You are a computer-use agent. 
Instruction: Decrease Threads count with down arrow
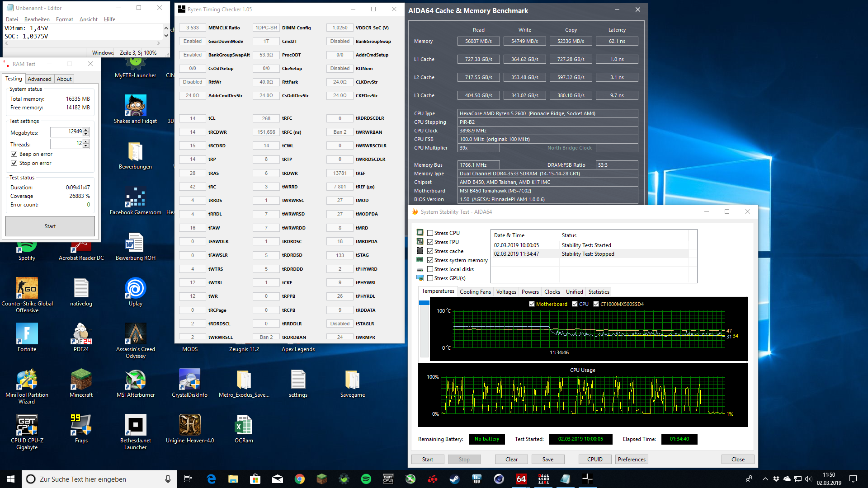pos(86,146)
